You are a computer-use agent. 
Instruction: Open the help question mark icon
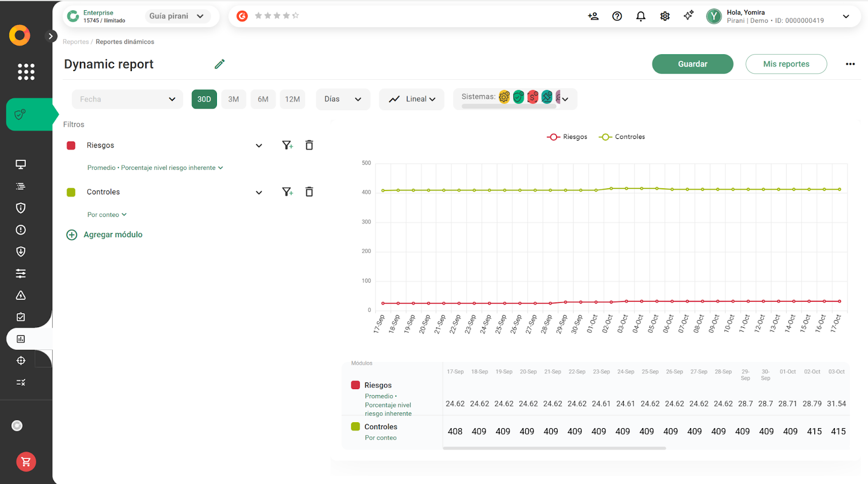click(x=617, y=16)
